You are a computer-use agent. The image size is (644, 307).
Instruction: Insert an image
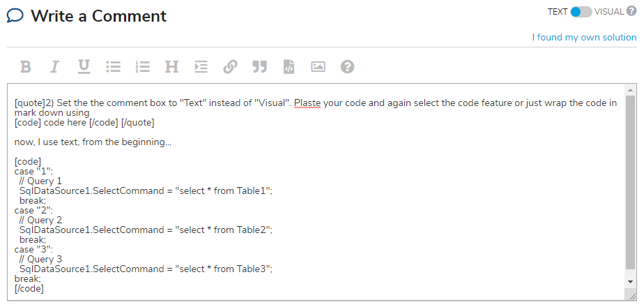click(318, 67)
